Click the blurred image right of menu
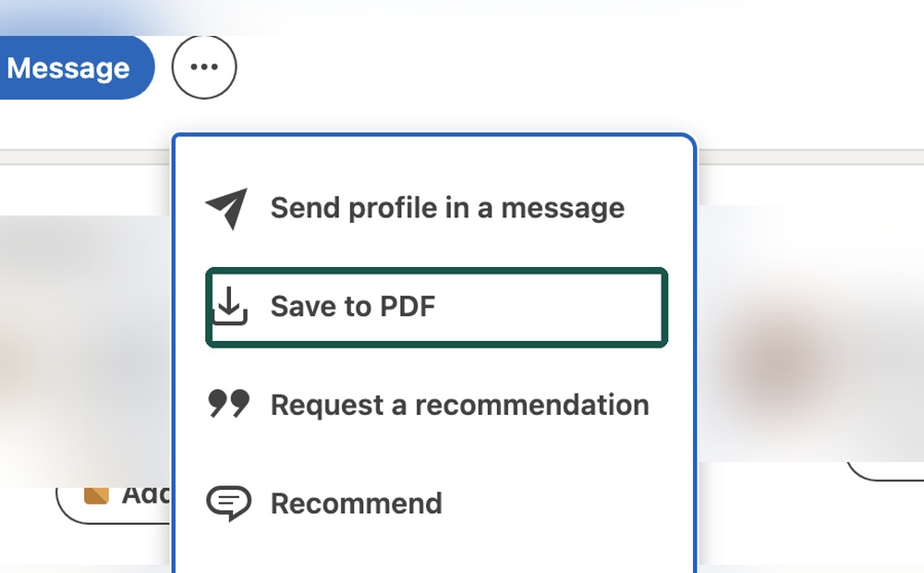 click(810, 333)
